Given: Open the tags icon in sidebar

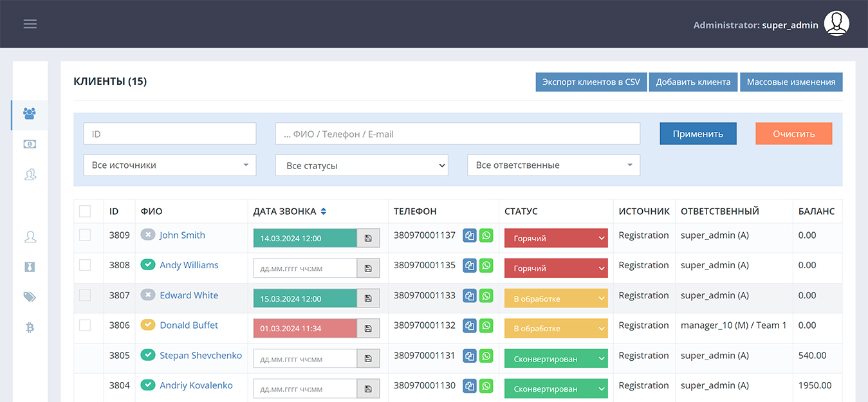Looking at the screenshot, I should click(x=30, y=297).
